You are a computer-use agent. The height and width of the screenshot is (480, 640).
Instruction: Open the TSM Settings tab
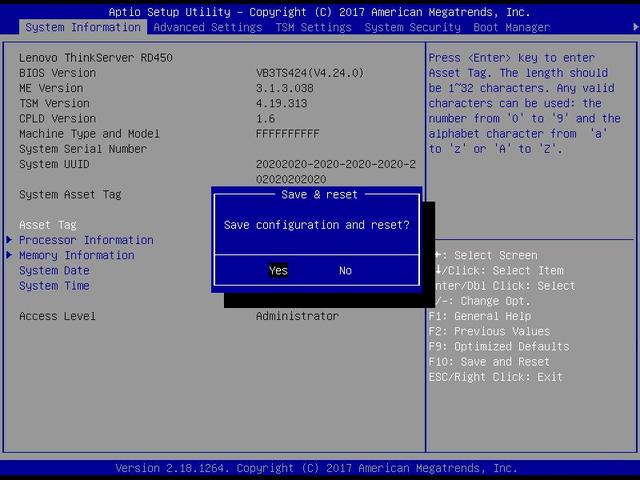click(x=313, y=27)
